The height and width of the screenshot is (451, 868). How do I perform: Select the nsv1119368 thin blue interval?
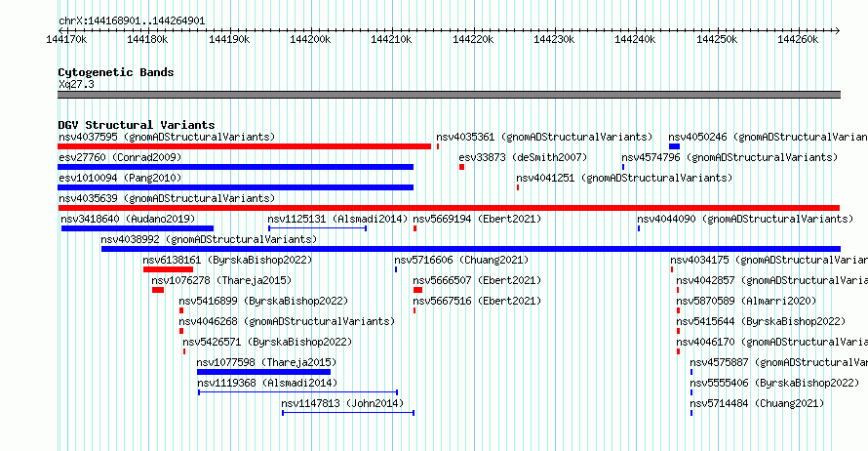tap(297, 392)
